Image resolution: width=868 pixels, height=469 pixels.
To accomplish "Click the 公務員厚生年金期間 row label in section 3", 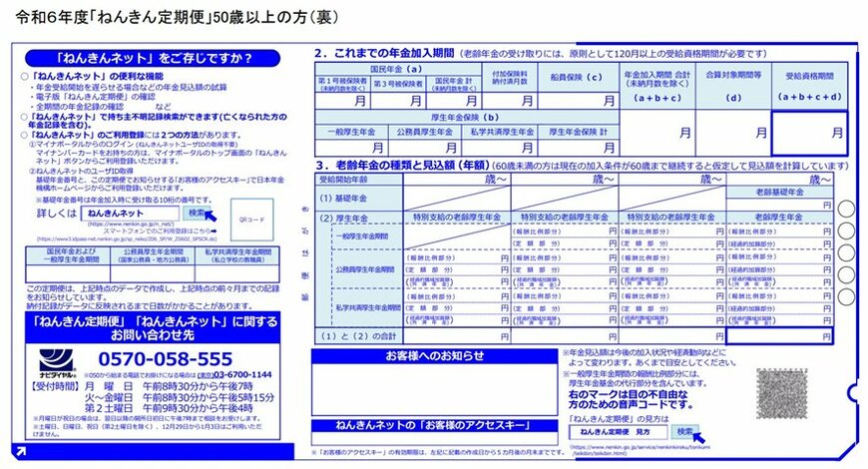I will pos(365,269).
